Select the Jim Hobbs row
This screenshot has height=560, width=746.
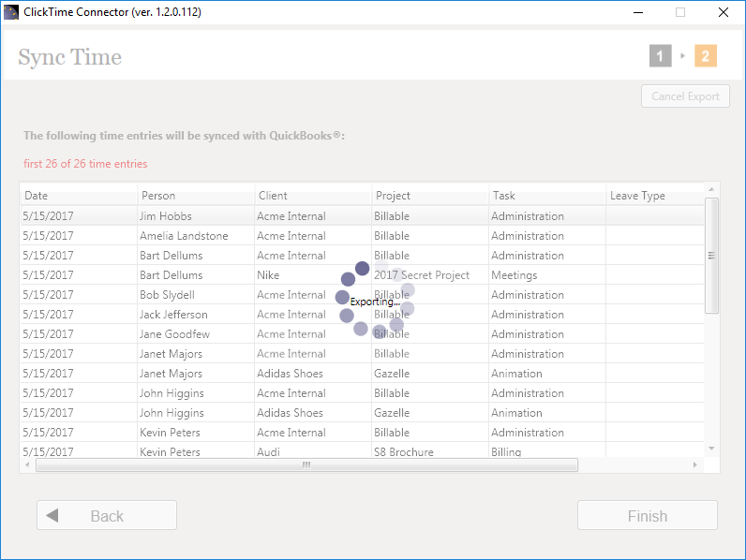click(362, 215)
